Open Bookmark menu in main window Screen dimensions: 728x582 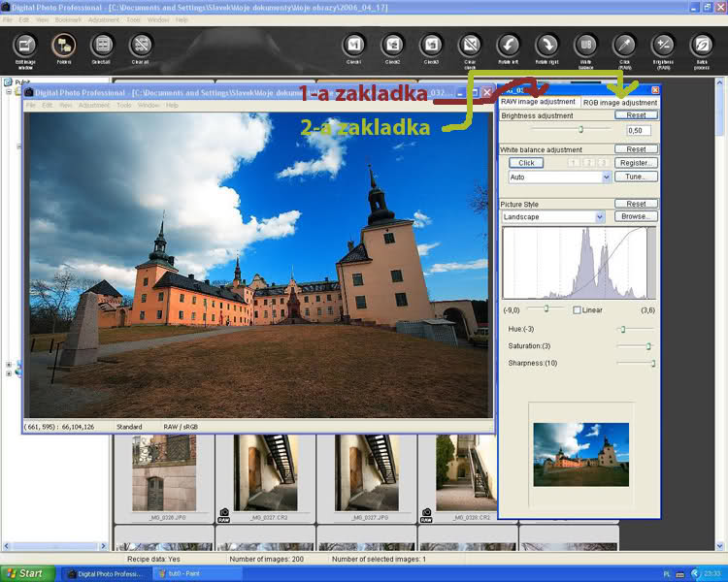[x=68, y=20]
